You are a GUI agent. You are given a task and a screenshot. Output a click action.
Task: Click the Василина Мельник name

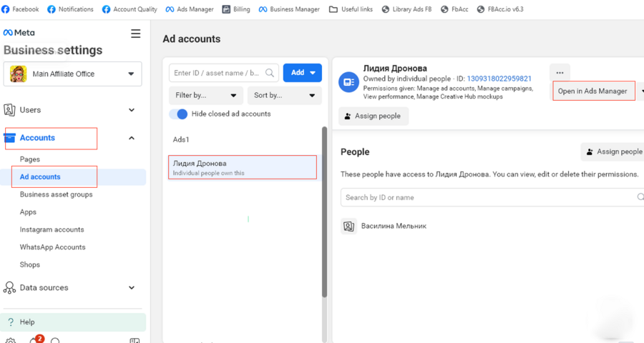(x=394, y=226)
